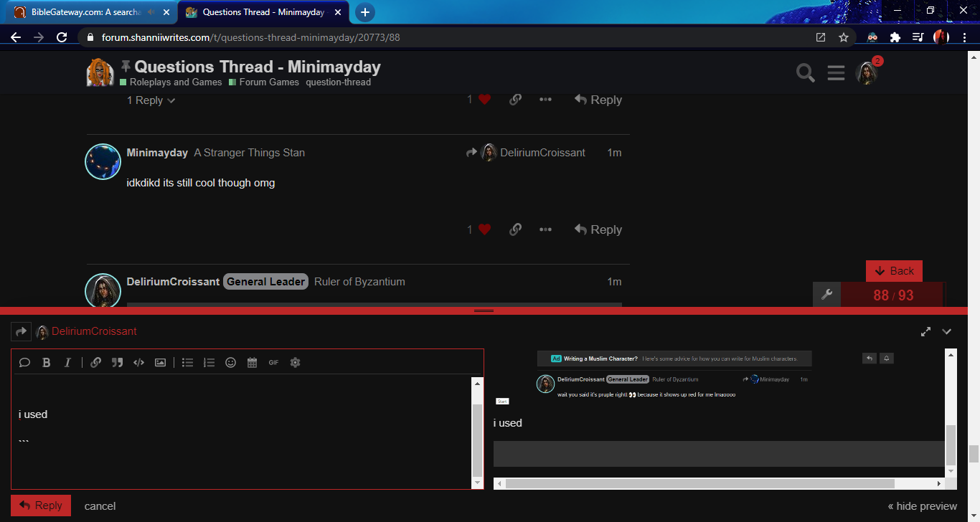Toggle bold formatting in composer toolbar
980x522 pixels.
tap(46, 363)
